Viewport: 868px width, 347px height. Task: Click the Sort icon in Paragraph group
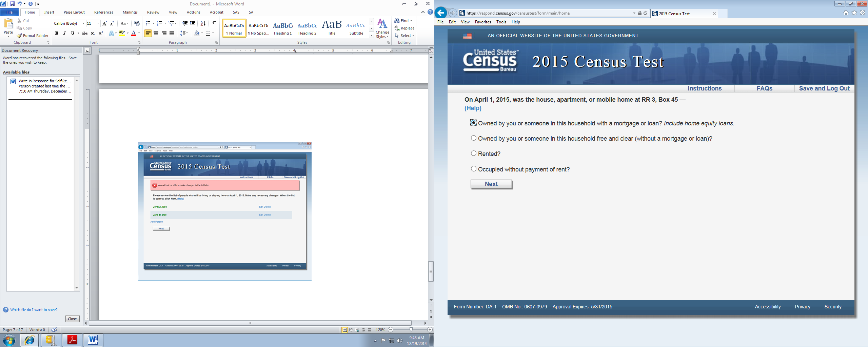(203, 23)
